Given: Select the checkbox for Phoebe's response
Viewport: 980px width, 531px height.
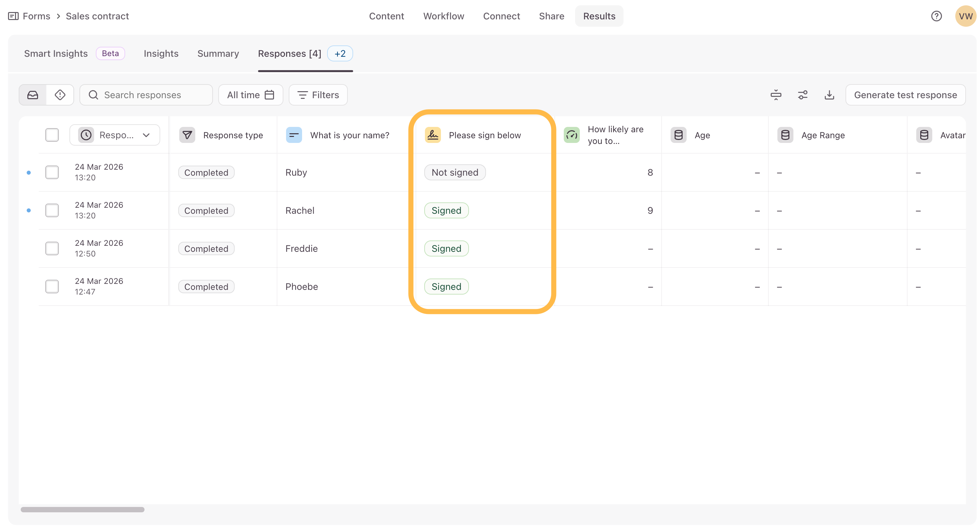Looking at the screenshot, I should pyautogui.click(x=52, y=287).
